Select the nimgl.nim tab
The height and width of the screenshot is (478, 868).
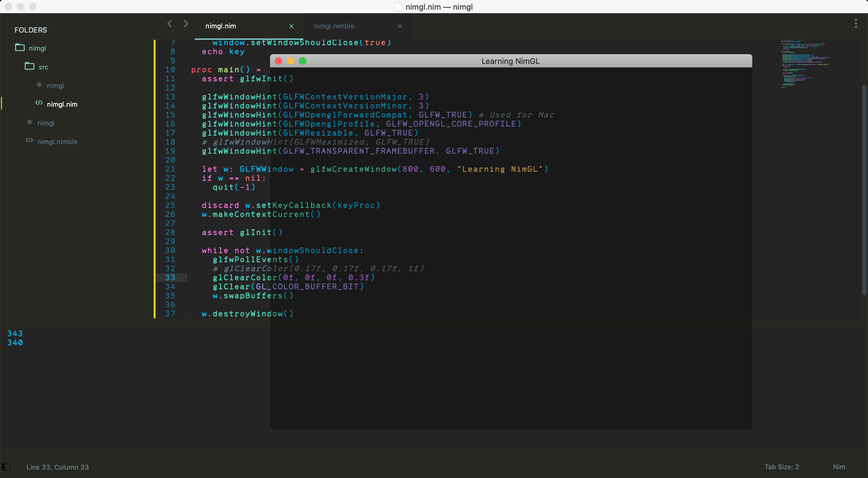(x=220, y=26)
